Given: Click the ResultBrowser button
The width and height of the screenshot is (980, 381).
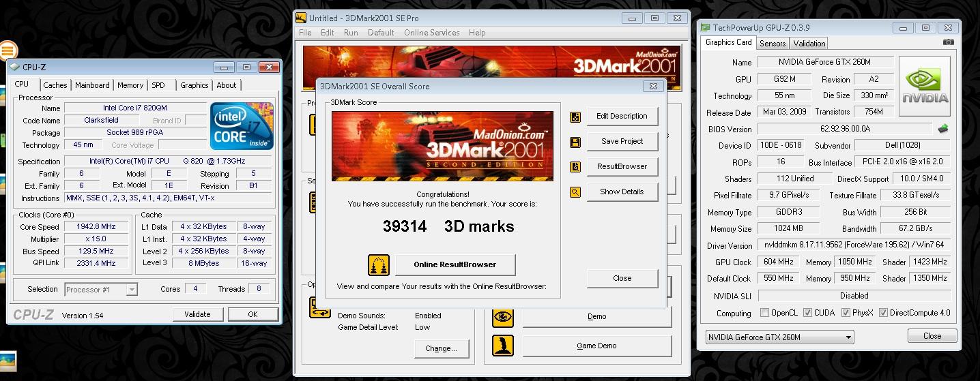Looking at the screenshot, I should pos(622,166).
